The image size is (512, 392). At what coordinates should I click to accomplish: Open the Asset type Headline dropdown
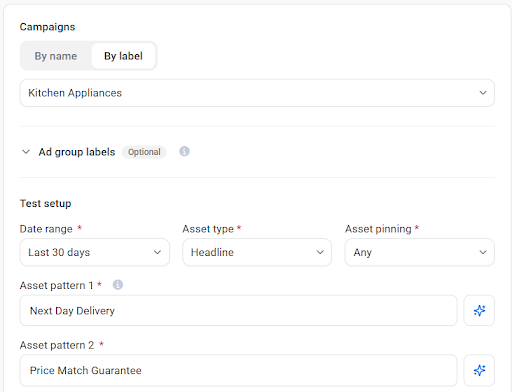[x=257, y=252]
